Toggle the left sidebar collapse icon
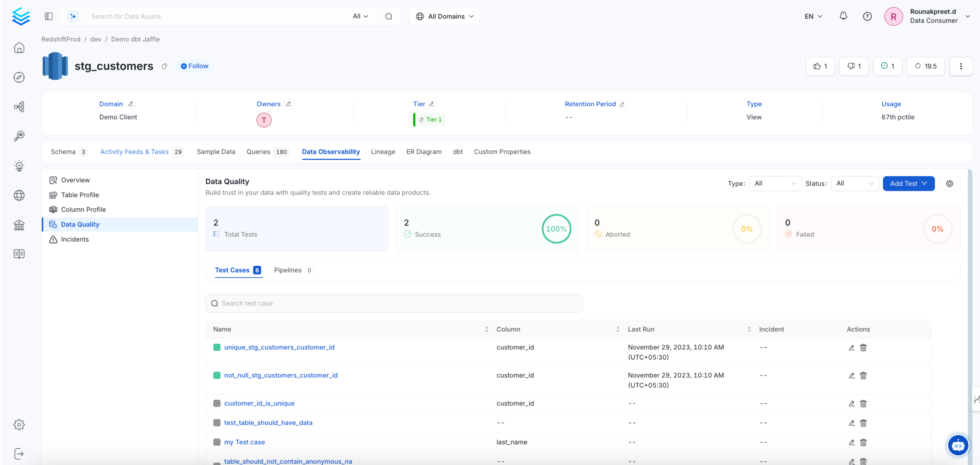Screen dimensions: 980x465 pos(49,16)
